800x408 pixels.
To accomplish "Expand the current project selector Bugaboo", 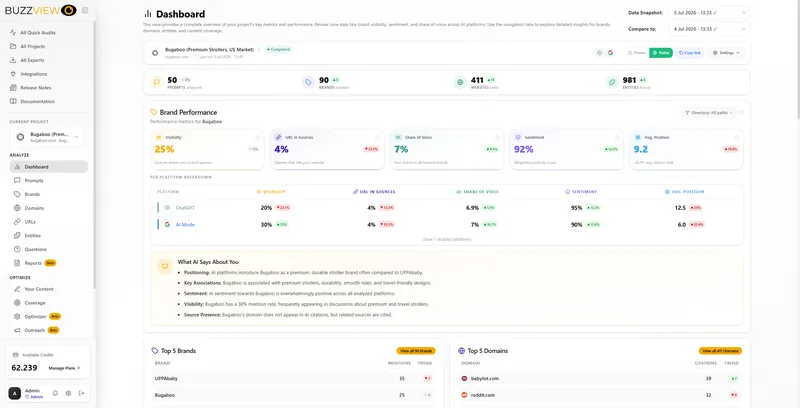I will tap(46, 137).
